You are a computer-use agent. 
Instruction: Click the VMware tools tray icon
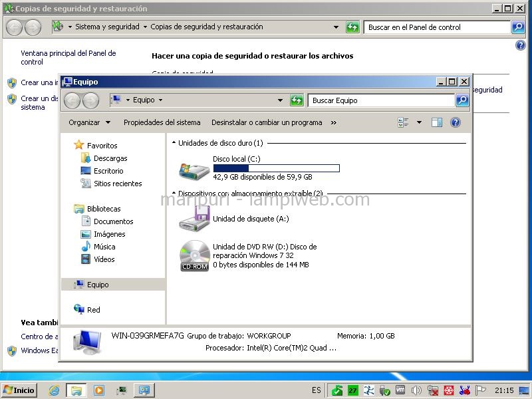point(400,390)
